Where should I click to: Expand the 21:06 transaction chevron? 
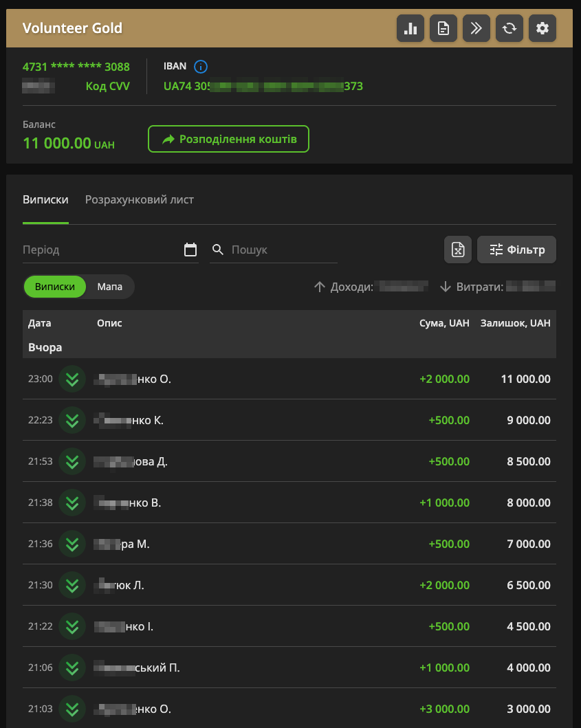pos(72,668)
